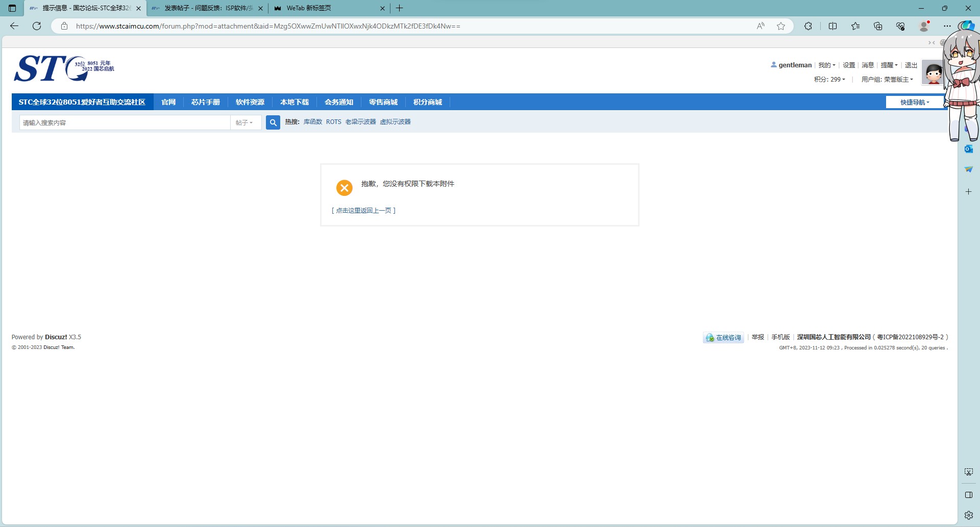Click hot search 库函数
The height and width of the screenshot is (527, 980).
[x=313, y=122]
